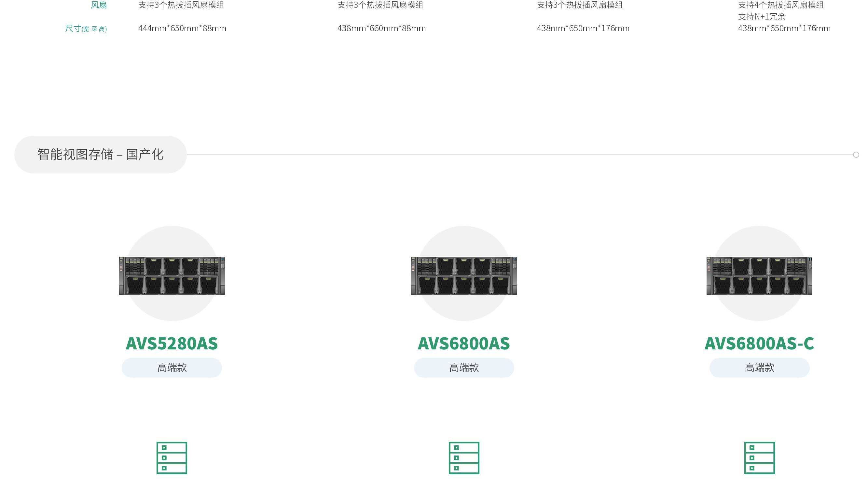Click the 高端款 tag under AVS5280AS
The image size is (868, 488).
(172, 367)
